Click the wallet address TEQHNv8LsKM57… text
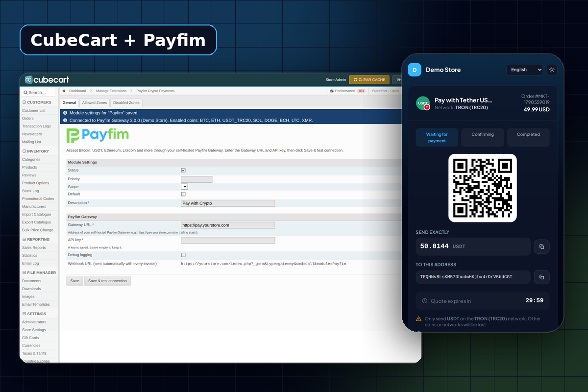The height and width of the screenshot is (392, 588). [466, 277]
